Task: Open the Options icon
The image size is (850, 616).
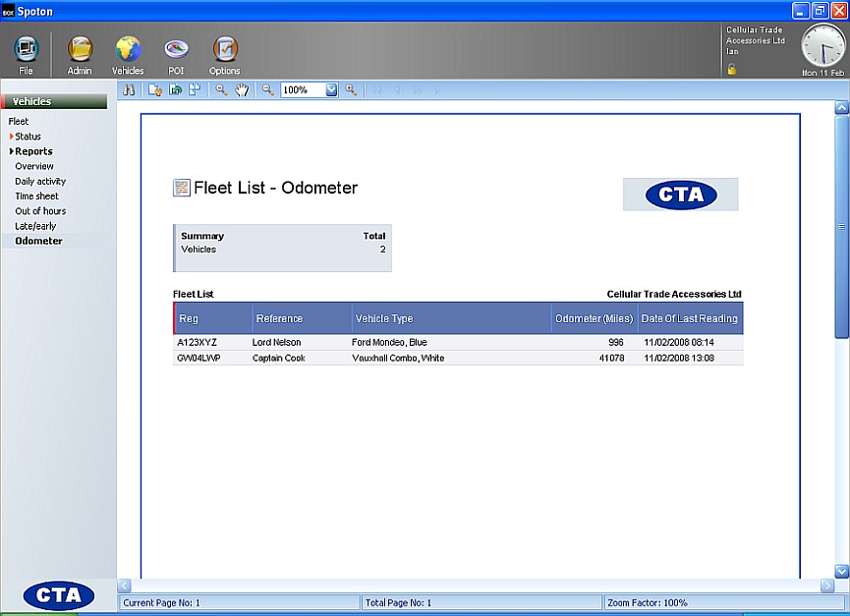Action: click(224, 50)
